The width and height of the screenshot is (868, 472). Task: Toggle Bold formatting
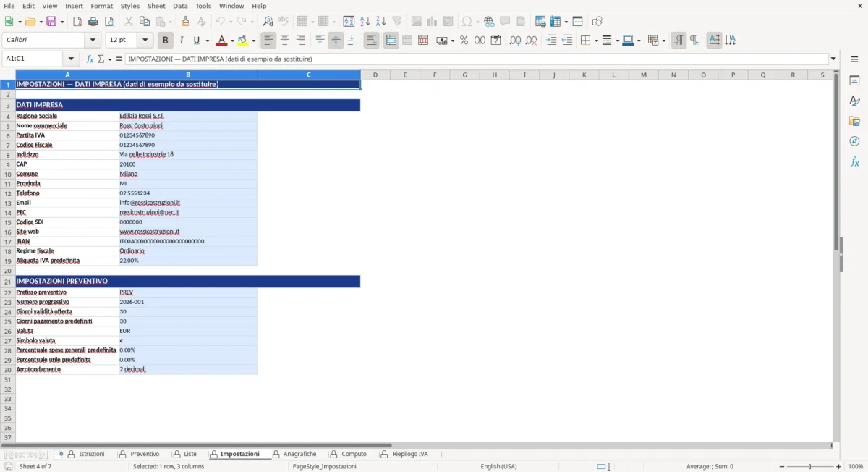click(166, 41)
